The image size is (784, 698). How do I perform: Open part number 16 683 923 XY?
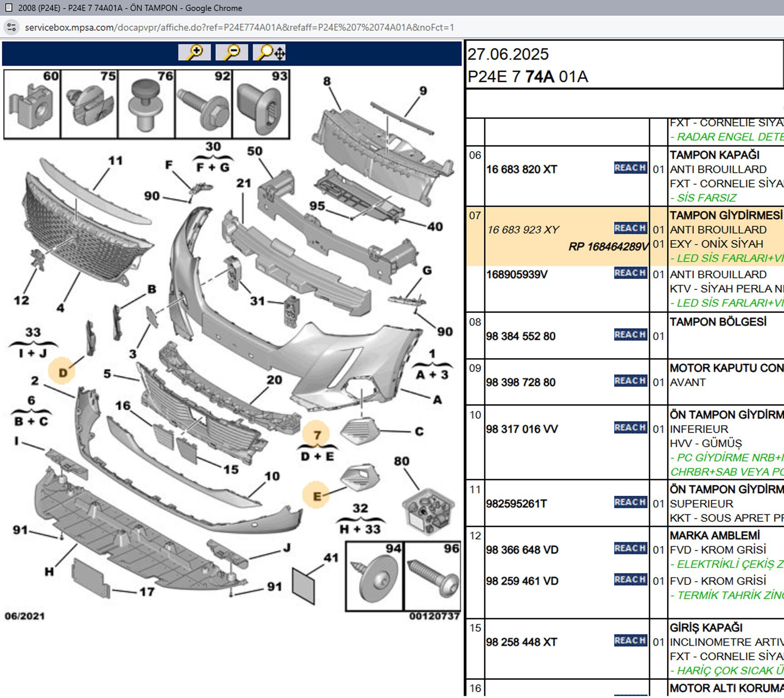tap(523, 230)
